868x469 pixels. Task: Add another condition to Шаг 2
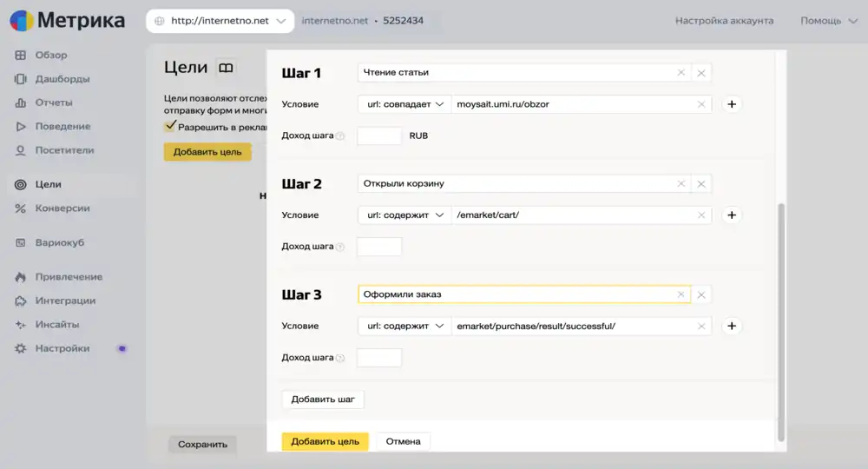coord(732,215)
